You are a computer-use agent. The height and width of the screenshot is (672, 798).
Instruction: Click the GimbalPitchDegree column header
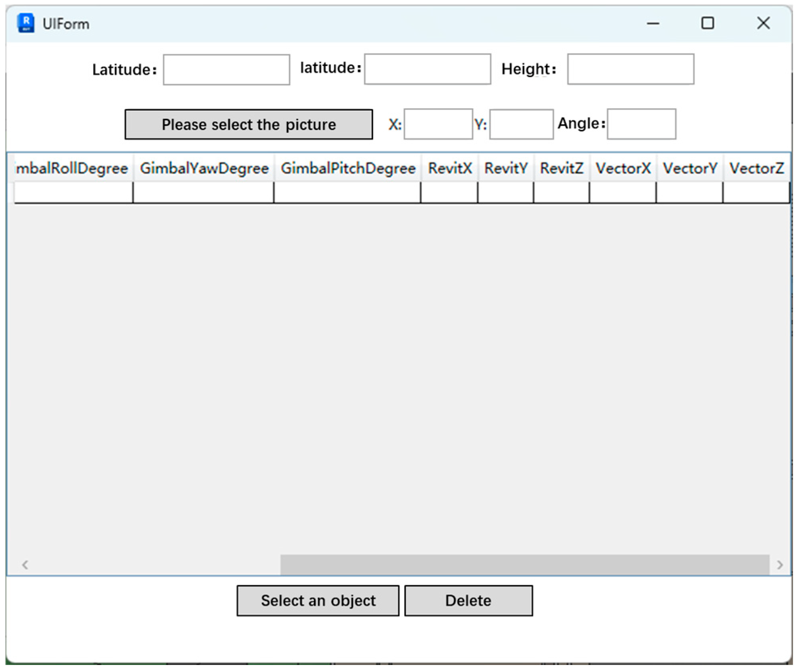[x=348, y=168]
